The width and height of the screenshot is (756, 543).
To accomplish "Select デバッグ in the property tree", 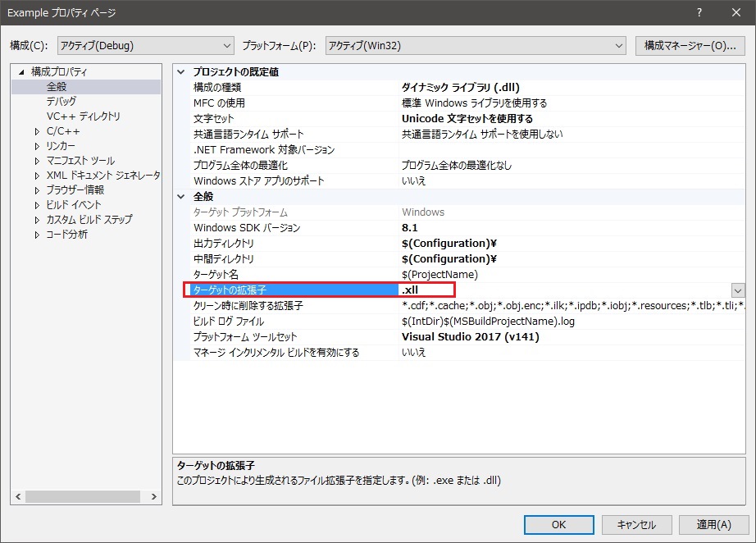I will (61, 102).
